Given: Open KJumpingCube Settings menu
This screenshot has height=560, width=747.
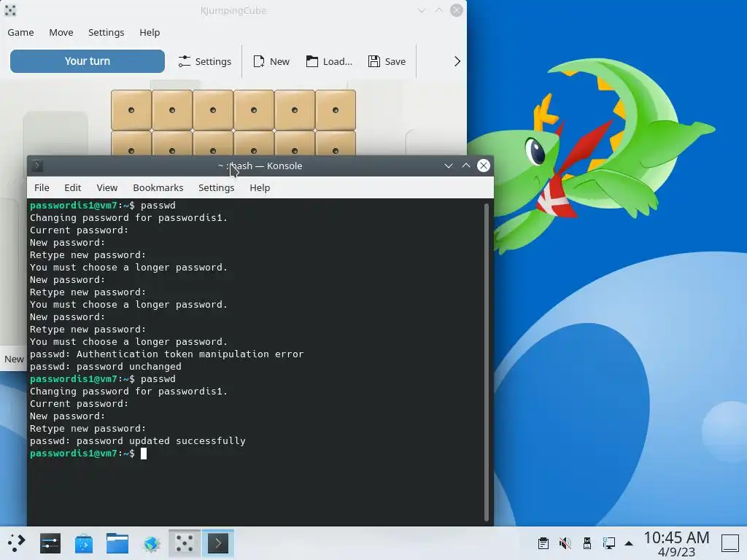Looking at the screenshot, I should [x=107, y=32].
